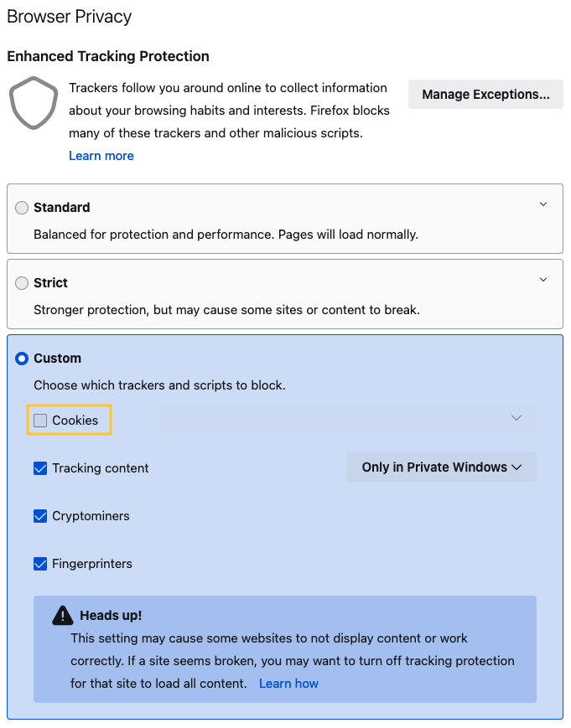571x728 pixels.
Task: Click the warning triangle icon beside Heads up
Action: 62,616
